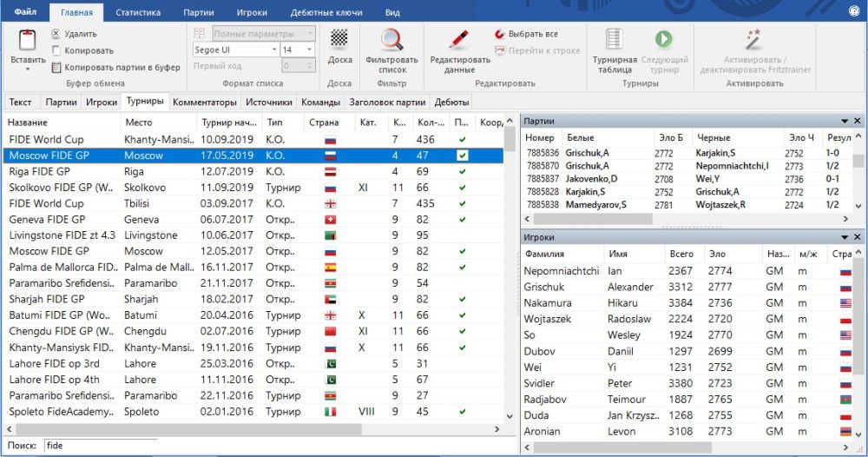Click Активировать Fritztrainer wand icon
The width and height of the screenshot is (868, 457).
pos(753,41)
